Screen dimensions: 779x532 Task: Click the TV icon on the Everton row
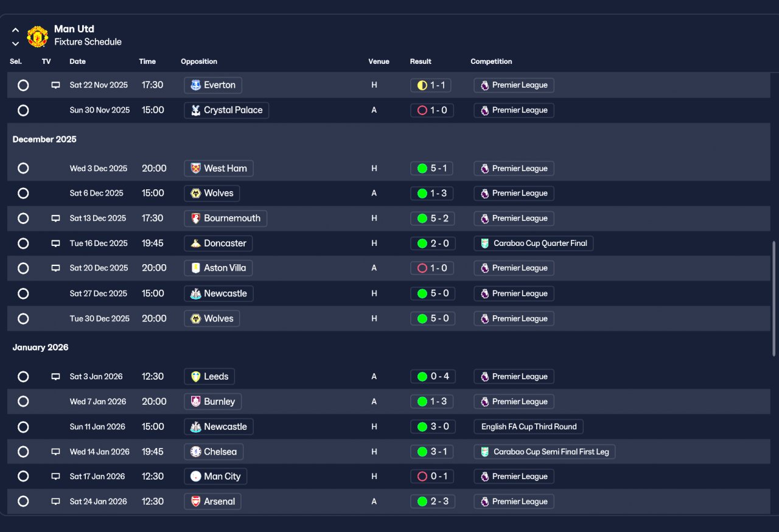coord(55,85)
